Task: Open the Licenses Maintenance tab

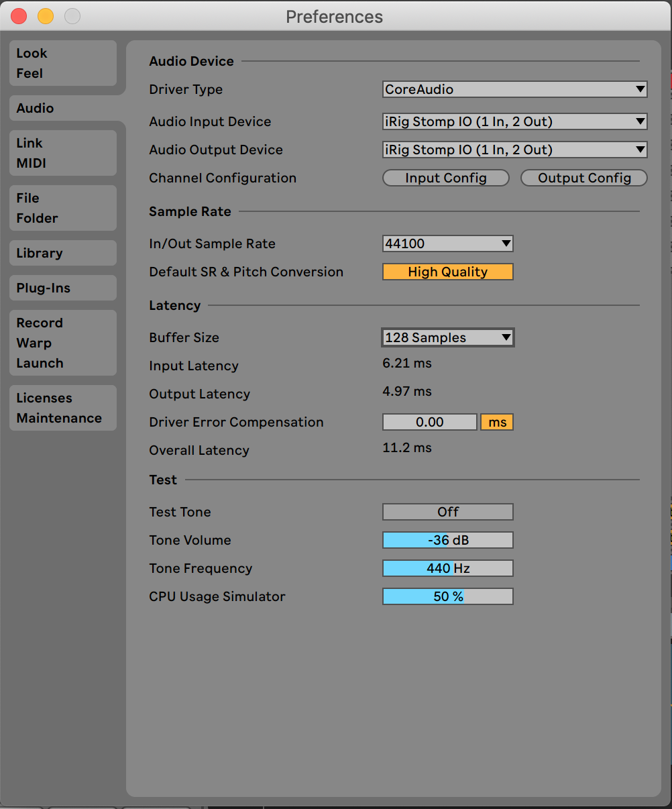Action: (x=62, y=408)
